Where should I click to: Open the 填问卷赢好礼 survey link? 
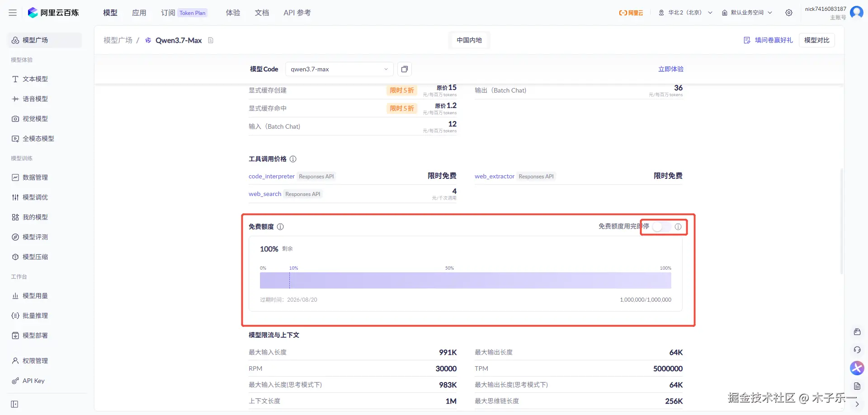[x=768, y=40]
